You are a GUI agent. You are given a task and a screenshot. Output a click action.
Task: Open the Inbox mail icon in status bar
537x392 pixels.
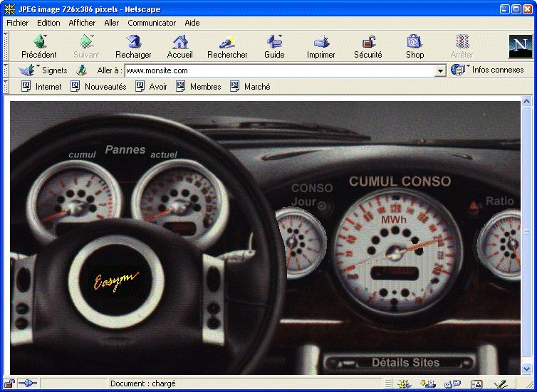[428, 384]
